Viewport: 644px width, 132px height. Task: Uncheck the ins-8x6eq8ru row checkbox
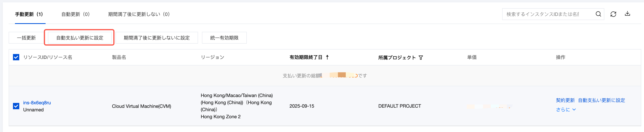coord(16,106)
